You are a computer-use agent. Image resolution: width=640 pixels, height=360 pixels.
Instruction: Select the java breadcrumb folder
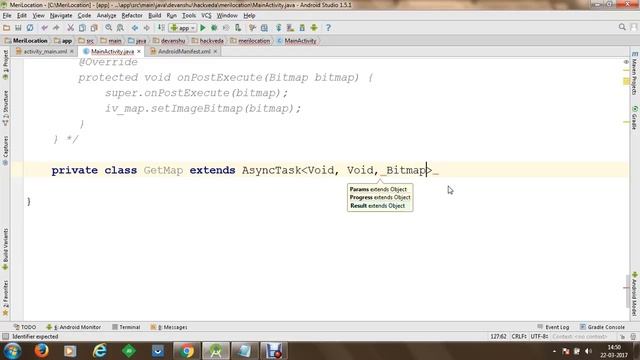coord(137,41)
